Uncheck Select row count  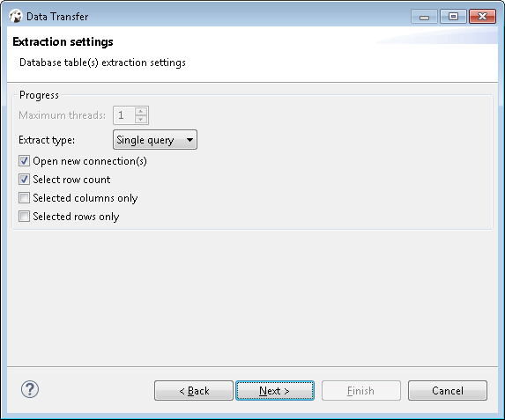pos(24,180)
